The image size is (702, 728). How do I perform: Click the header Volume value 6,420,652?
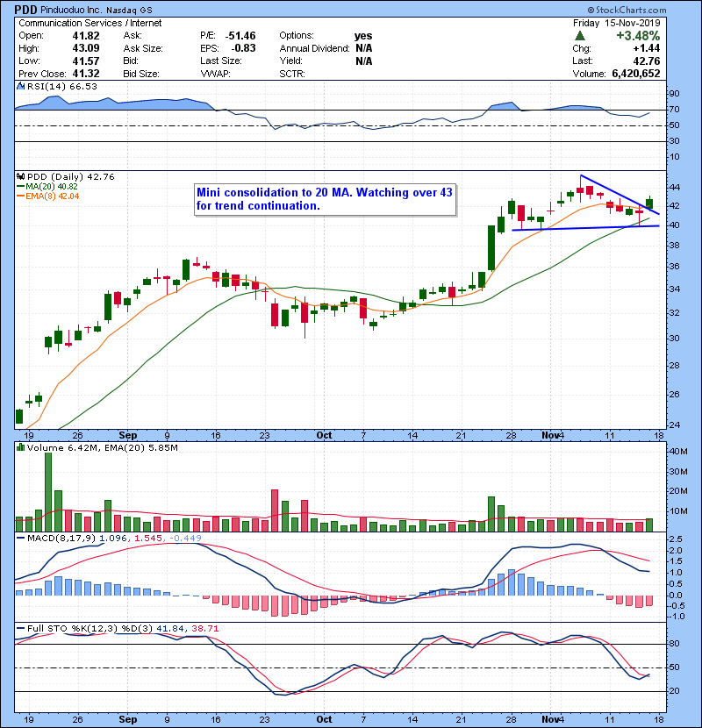[x=636, y=74]
